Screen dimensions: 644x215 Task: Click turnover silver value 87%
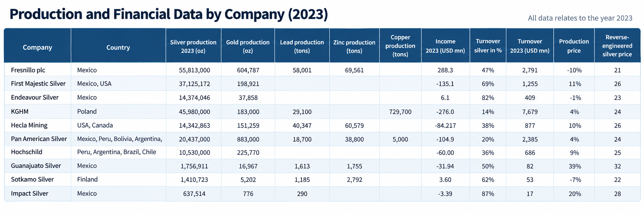click(488, 194)
